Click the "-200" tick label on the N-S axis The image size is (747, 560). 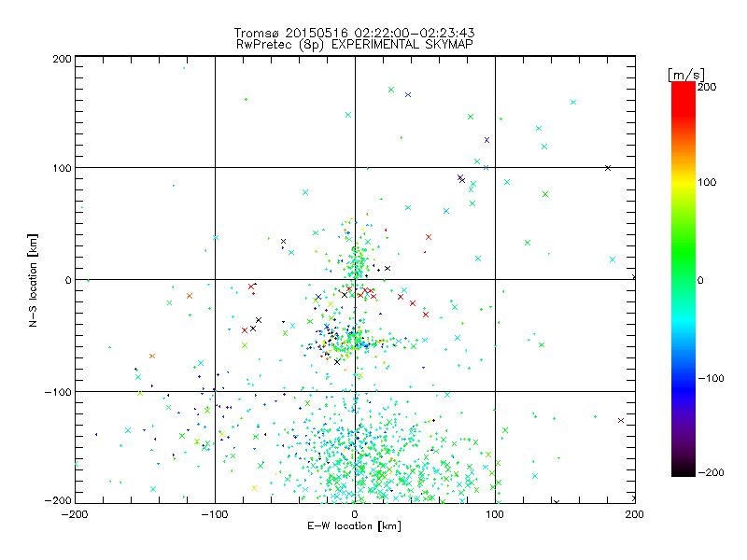[x=58, y=500]
